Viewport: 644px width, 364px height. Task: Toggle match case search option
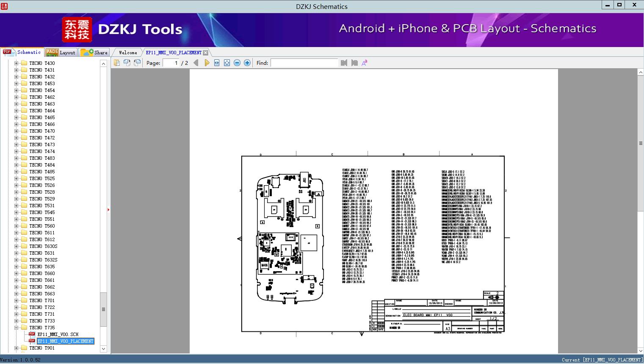click(364, 63)
